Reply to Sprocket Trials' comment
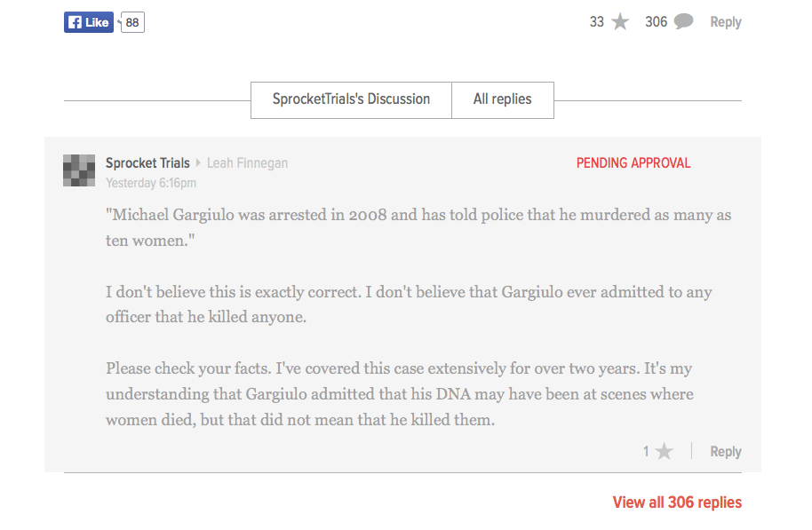 tap(726, 452)
